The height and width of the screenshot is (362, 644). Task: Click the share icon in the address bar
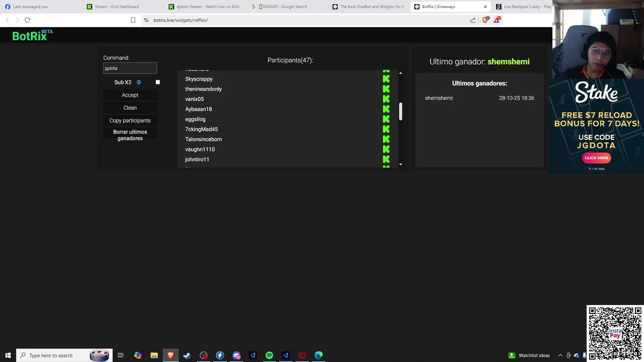(473, 20)
